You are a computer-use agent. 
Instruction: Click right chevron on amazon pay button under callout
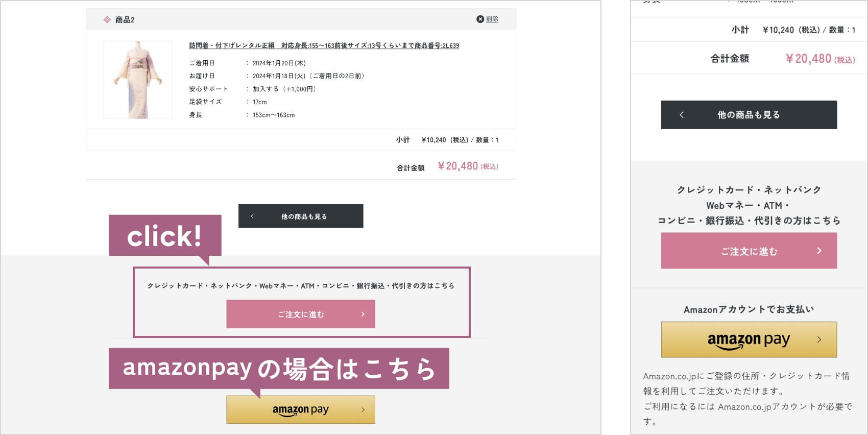click(363, 409)
